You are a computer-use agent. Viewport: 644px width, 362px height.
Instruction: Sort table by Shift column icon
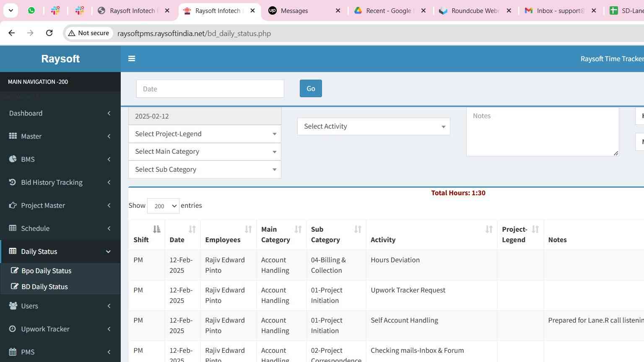[x=156, y=229]
